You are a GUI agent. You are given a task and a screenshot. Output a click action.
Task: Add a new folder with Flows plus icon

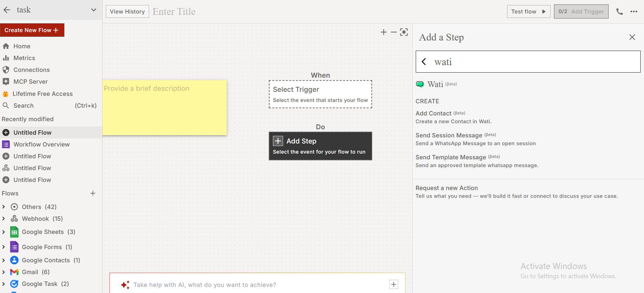tap(93, 193)
